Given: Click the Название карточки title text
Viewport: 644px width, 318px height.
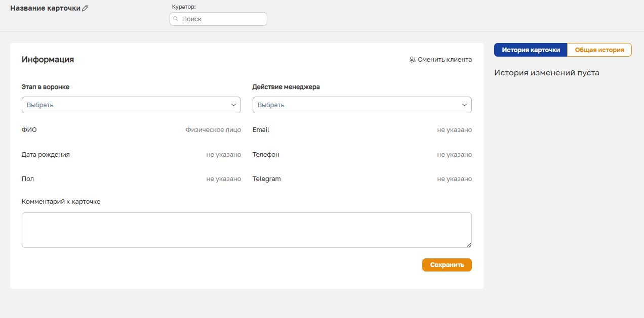Looking at the screenshot, I should coord(45,8).
